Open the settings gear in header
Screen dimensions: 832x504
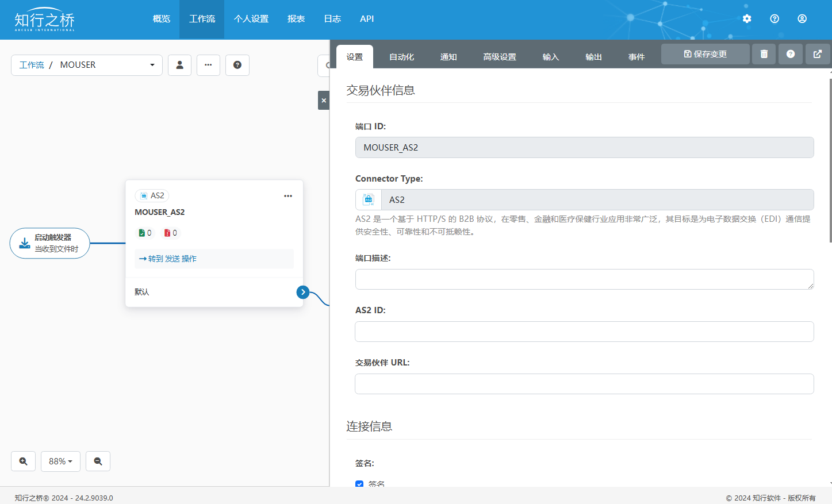click(747, 19)
